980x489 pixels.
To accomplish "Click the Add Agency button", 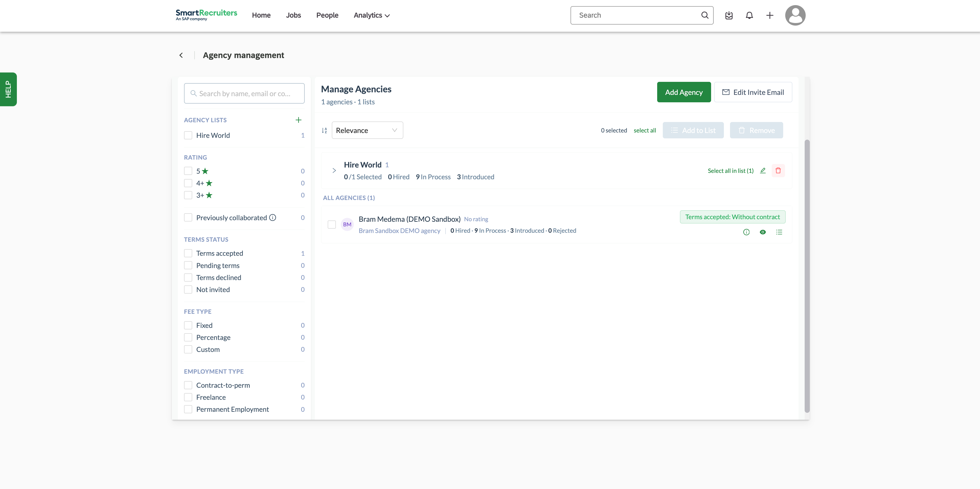I will click(x=684, y=92).
